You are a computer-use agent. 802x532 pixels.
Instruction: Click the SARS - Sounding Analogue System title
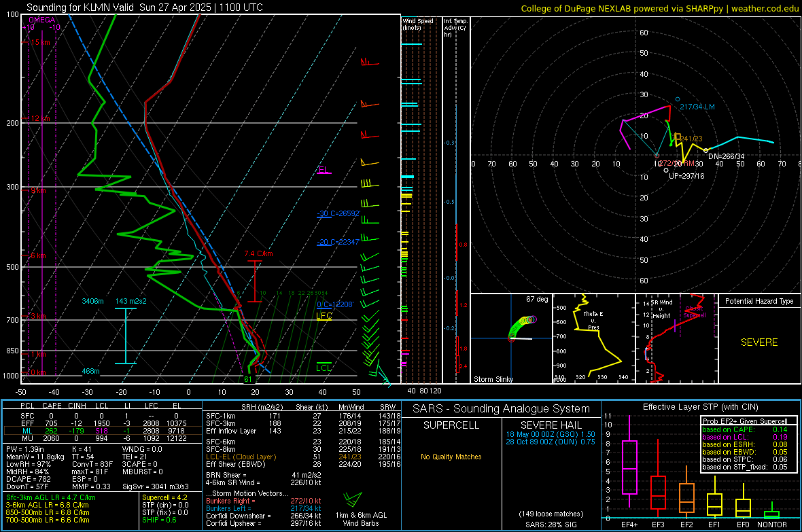[x=501, y=409]
